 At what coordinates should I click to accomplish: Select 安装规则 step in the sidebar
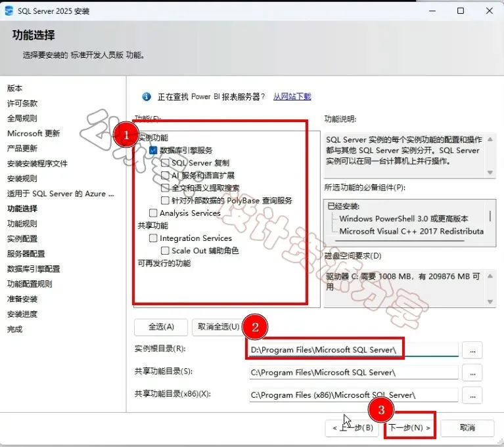pyautogui.click(x=22, y=179)
